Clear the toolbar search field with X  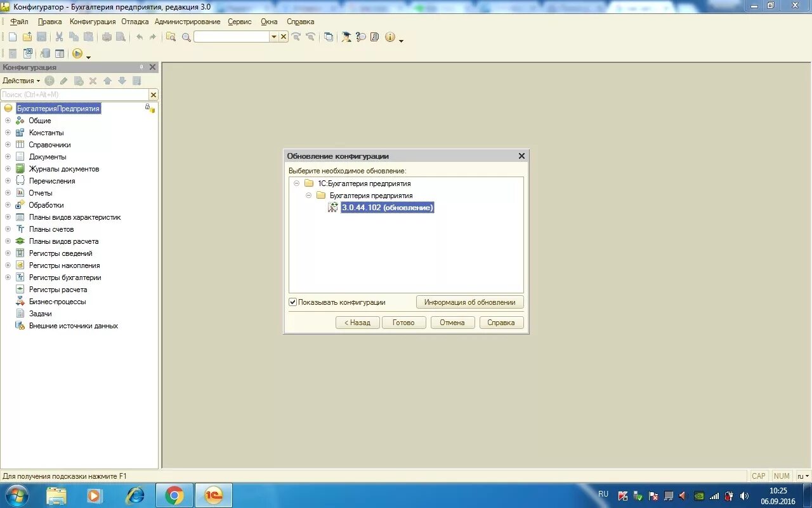click(x=284, y=37)
